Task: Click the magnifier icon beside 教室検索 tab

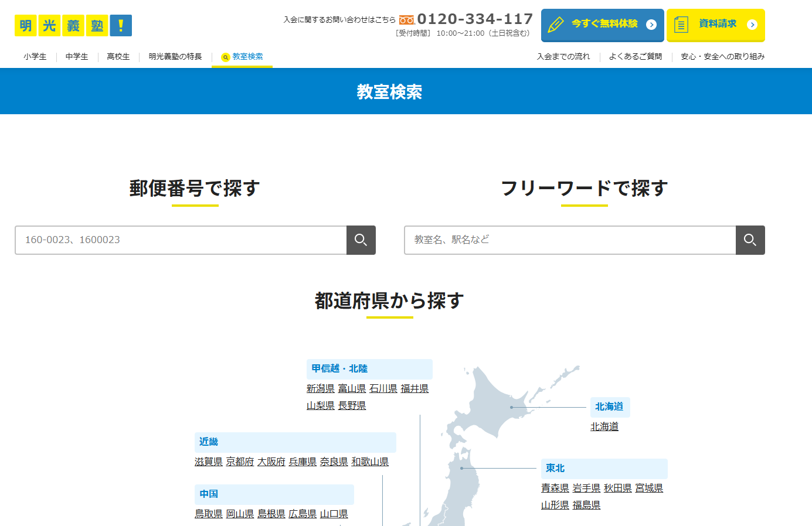Action: click(x=225, y=57)
